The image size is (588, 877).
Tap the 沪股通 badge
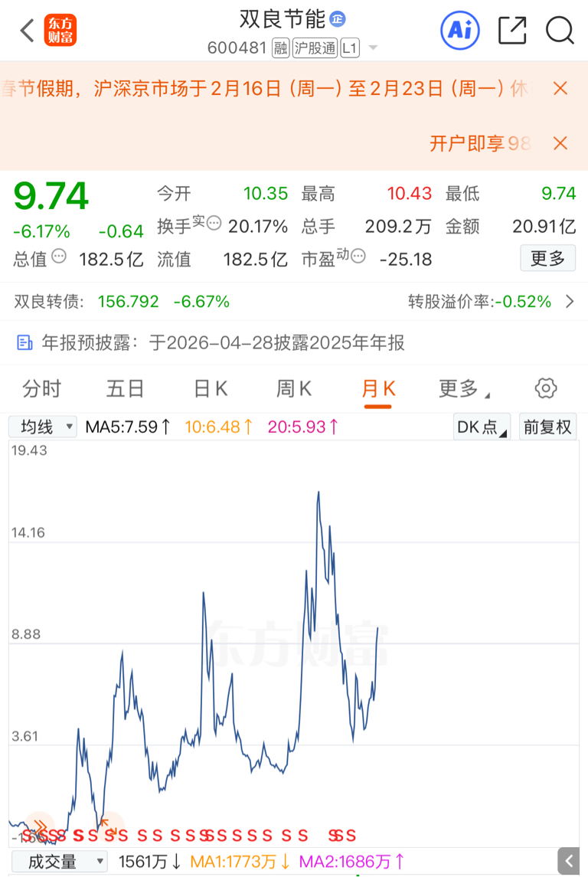(315, 49)
